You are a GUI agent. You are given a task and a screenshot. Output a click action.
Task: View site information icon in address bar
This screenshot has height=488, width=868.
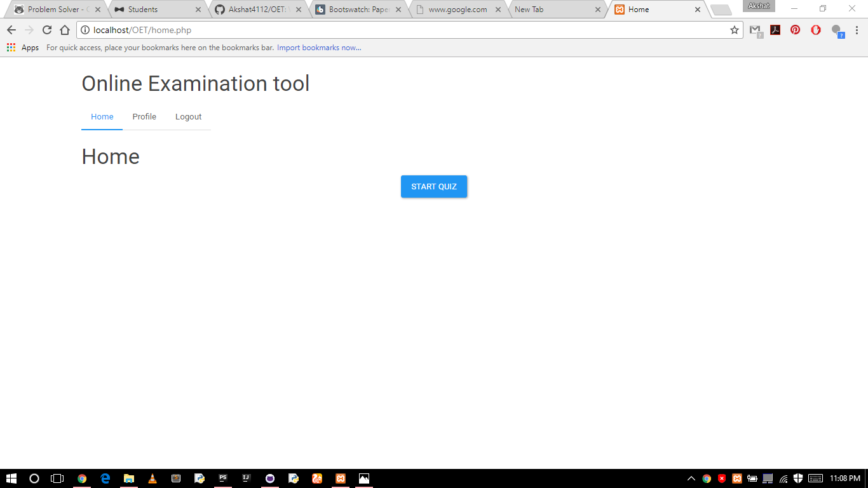tap(85, 30)
